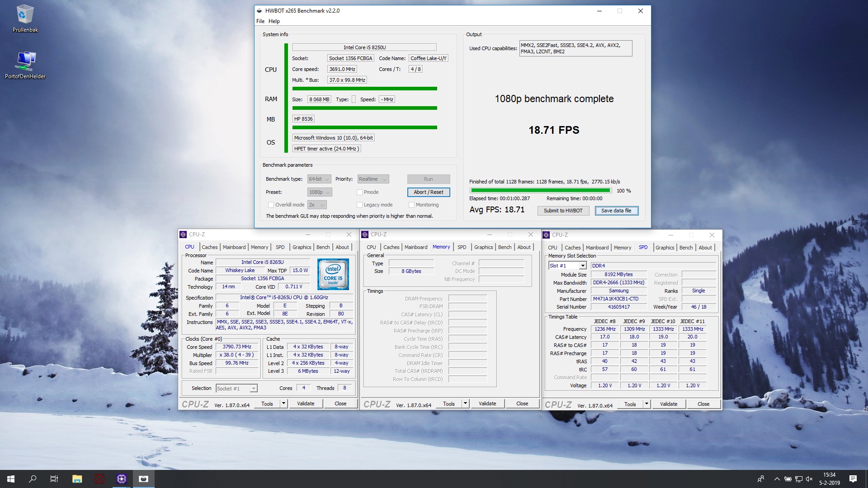868x488 pixels.
Task: Click the HP 8536 motherboard field
Action: point(303,119)
